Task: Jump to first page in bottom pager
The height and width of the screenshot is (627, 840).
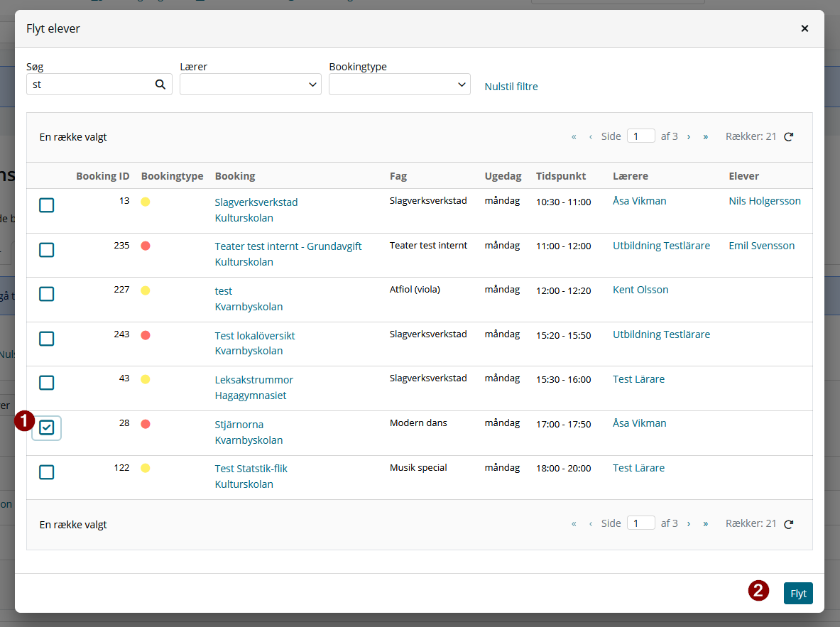Action: coord(574,524)
